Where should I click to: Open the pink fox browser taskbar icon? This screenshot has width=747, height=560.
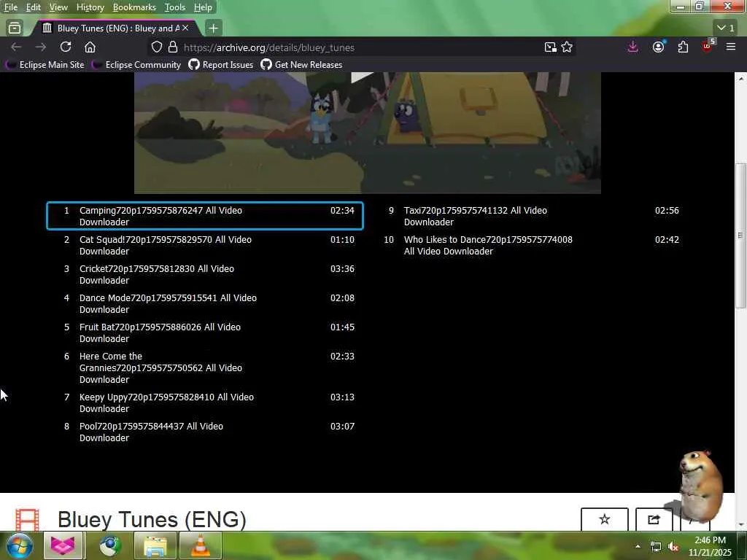[x=63, y=545]
